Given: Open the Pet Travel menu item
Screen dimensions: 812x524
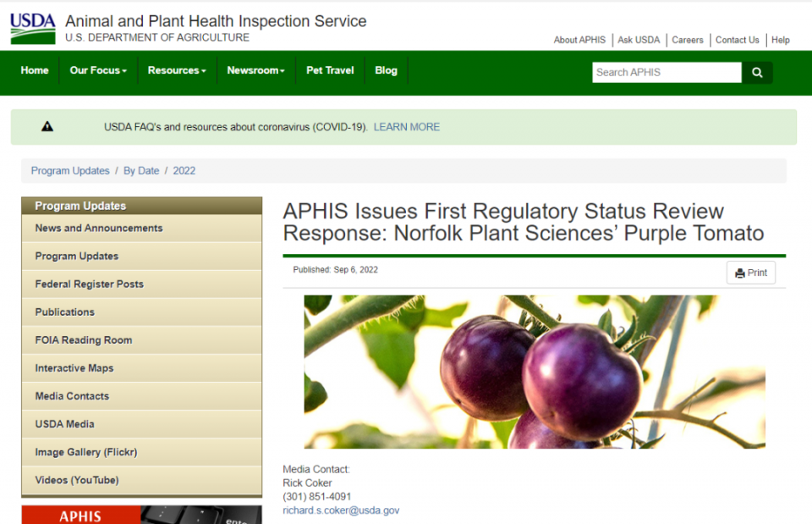Looking at the screenshot, I should pyautogui.click(x=330, y=71).
